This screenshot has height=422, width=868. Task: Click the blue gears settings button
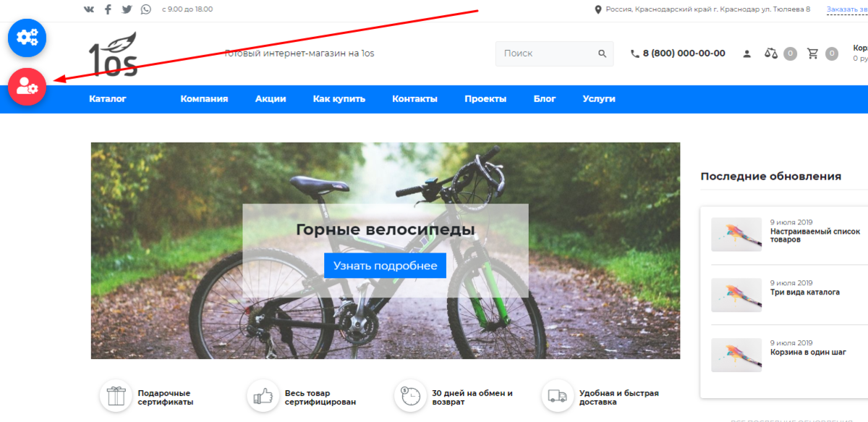[27, 38]
